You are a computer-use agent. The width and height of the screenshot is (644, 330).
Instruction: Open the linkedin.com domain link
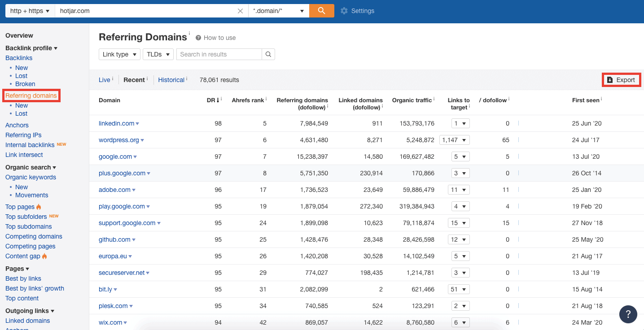pyautogui.click(x=116, y=123)
